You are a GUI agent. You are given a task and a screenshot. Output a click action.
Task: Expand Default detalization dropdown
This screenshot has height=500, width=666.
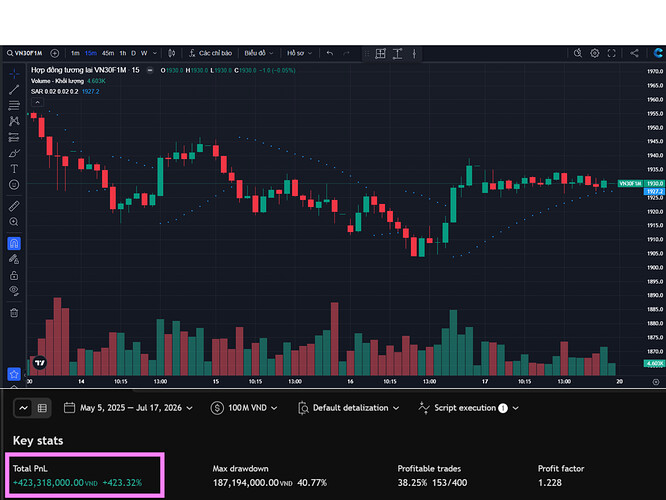coord(349,408)
